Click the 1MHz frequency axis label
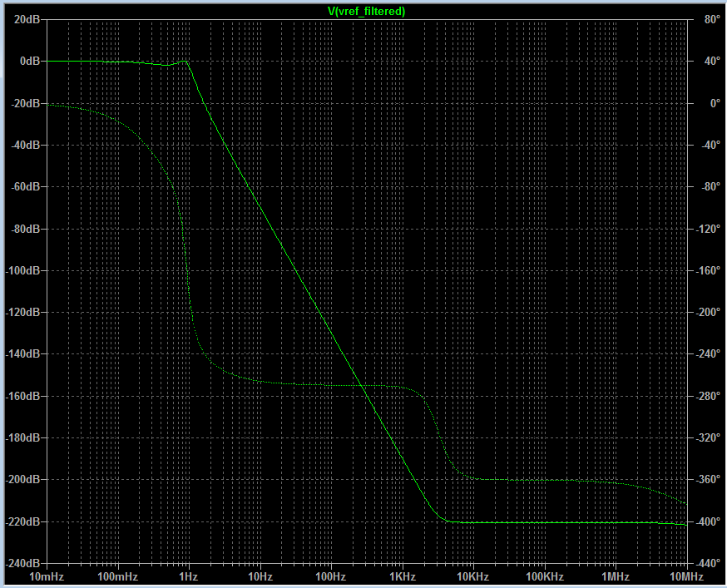 pos(616,577)
